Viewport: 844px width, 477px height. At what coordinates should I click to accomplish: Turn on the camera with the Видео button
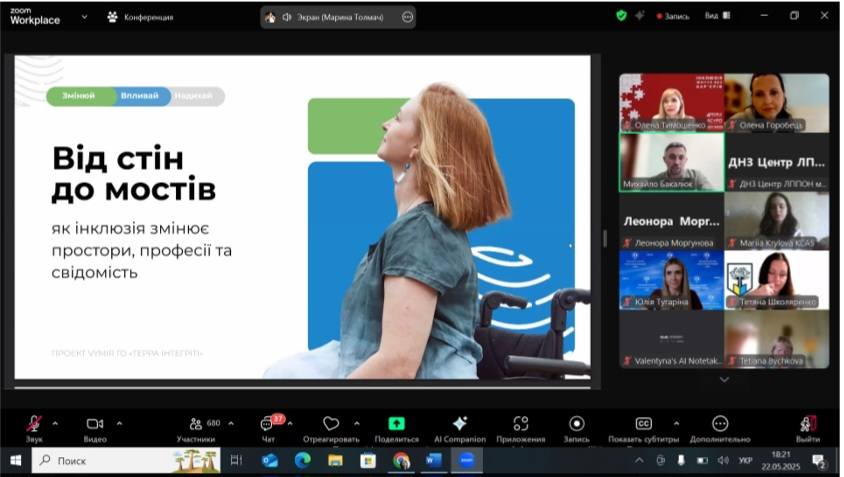[x=95, y=424]
